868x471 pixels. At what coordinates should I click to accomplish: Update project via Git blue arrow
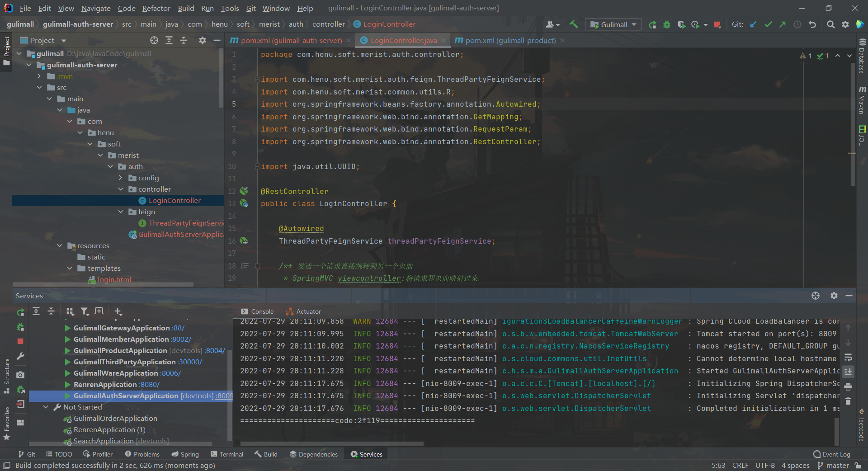click(753, 24)
